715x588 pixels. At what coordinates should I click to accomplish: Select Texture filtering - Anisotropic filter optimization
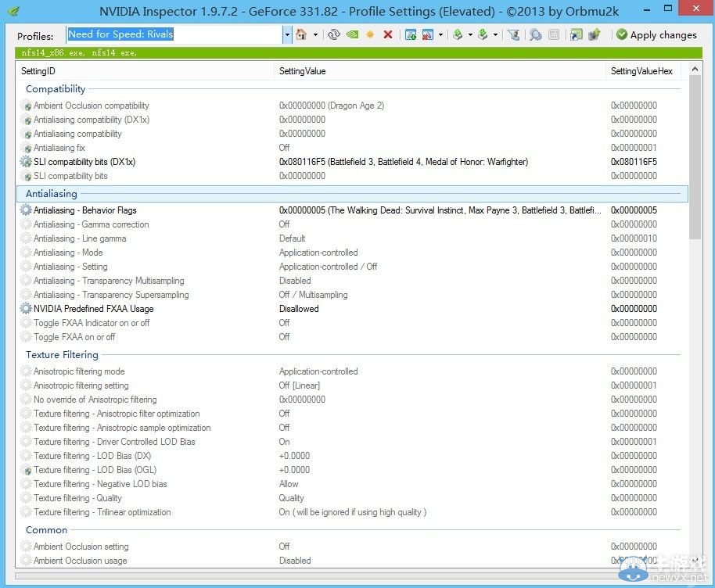coord(353,414)
